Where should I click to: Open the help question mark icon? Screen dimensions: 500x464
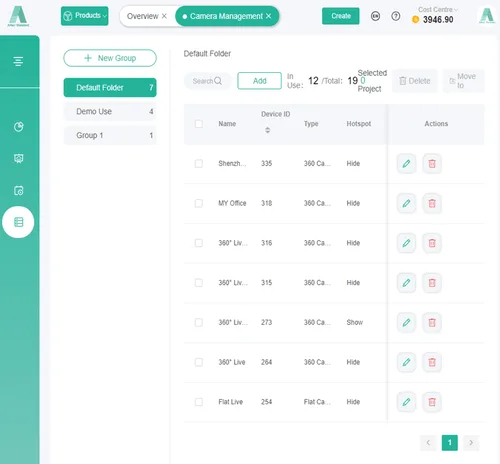click(x=396, y=16)
